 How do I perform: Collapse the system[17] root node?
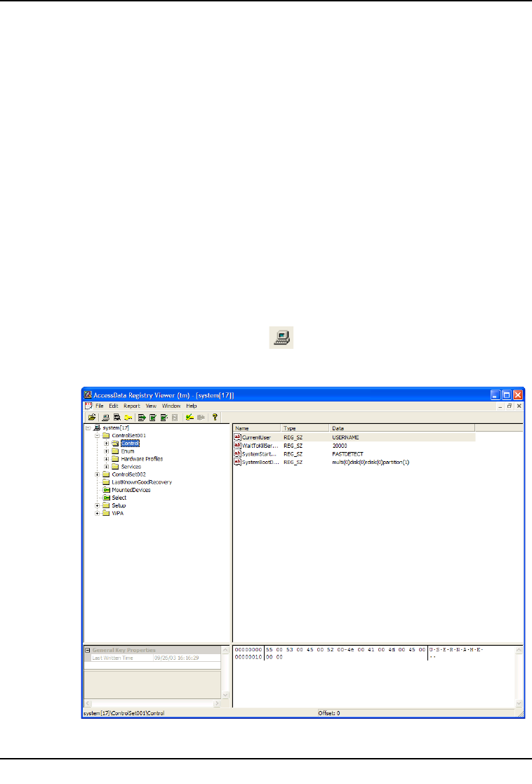tap(88, 428)
